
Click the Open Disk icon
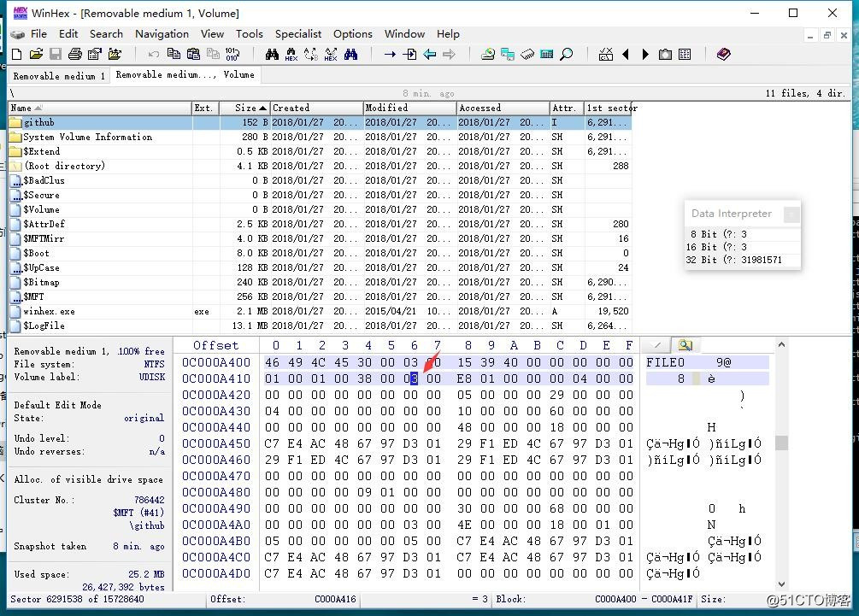tap(487, 54)
